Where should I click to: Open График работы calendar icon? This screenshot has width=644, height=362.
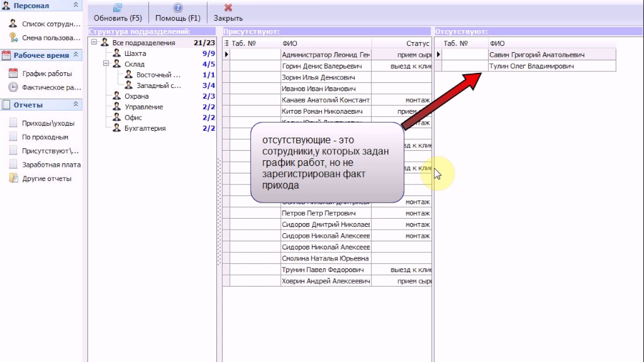click(13, 73)
